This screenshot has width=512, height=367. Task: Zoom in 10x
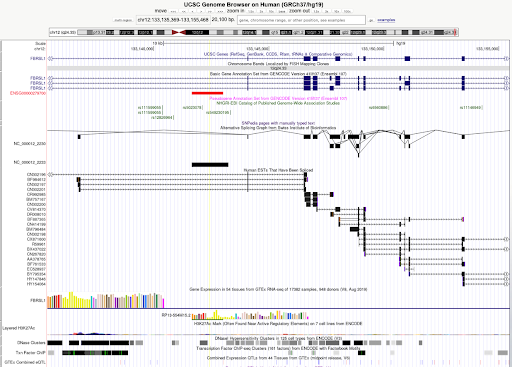[x=271, y=11]
